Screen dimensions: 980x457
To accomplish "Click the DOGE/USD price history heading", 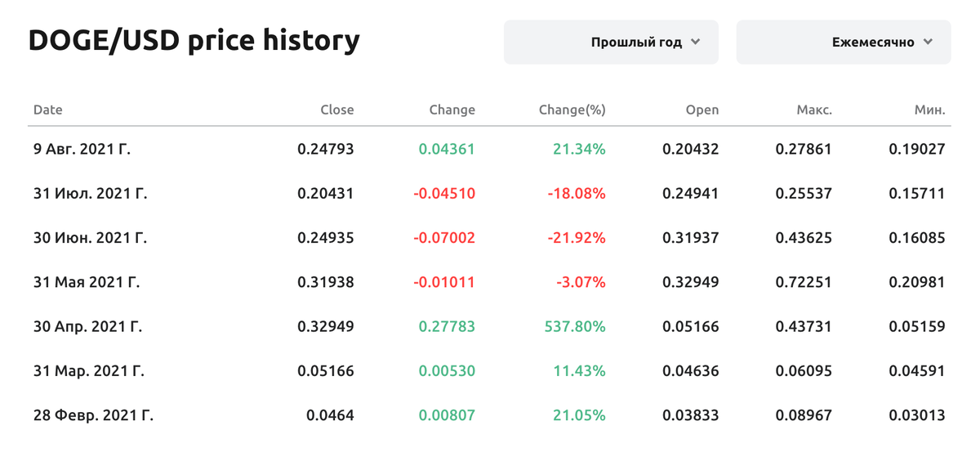I will pos(194,40).
